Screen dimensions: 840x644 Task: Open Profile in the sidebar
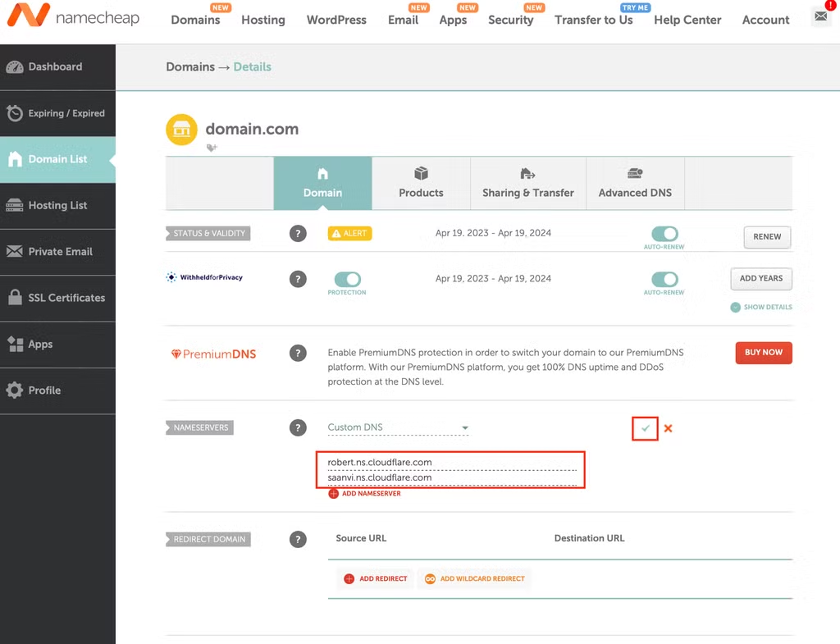pos(57,391)
